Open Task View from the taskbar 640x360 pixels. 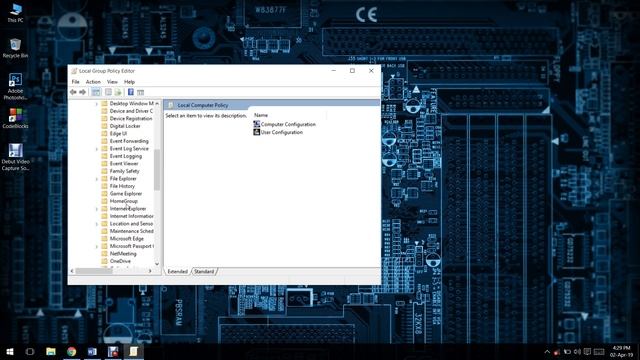30,351
